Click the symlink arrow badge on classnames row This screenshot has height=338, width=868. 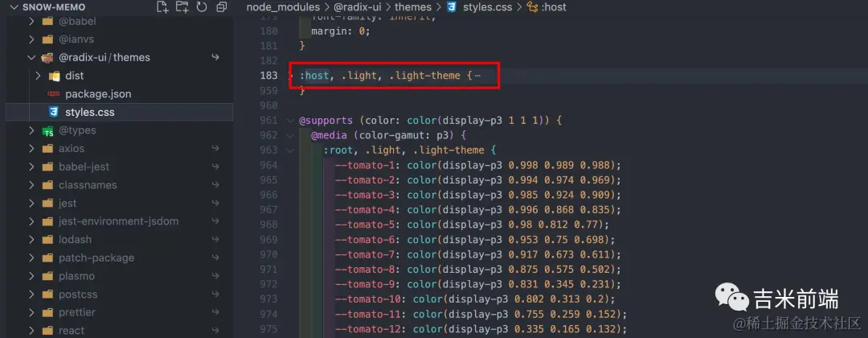tap(215, 185)
